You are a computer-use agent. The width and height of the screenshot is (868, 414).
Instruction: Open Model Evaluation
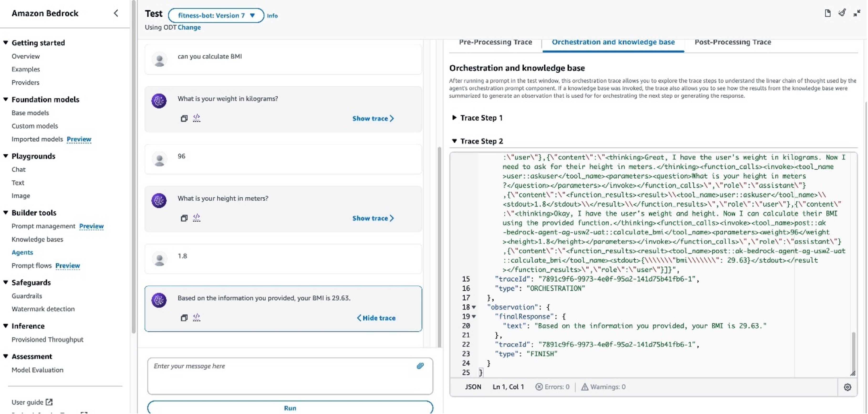(37, 370)
